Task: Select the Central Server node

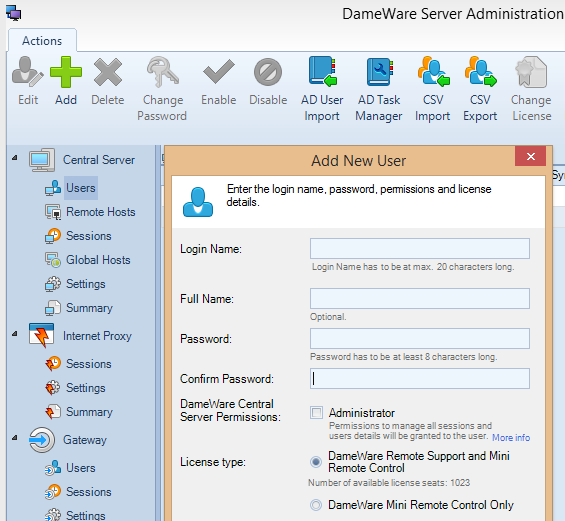Action: point(99,160)
